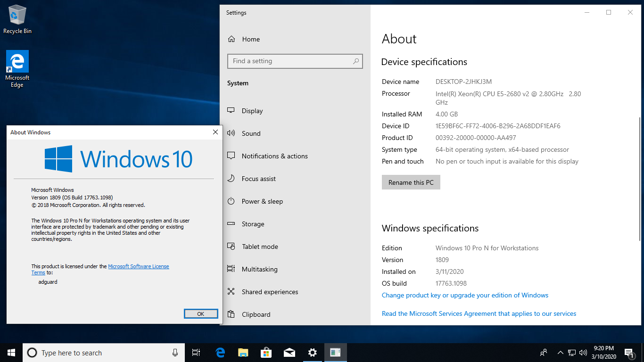Open the Windows Start menu
The width and height of the screenshot is (644, 362).
[11, 353]
